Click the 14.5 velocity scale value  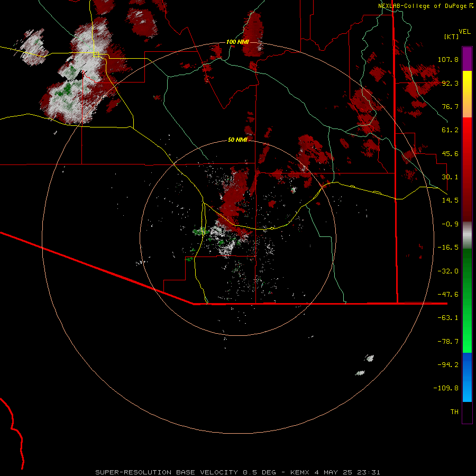pyautogui.click(x=450, y=200)
